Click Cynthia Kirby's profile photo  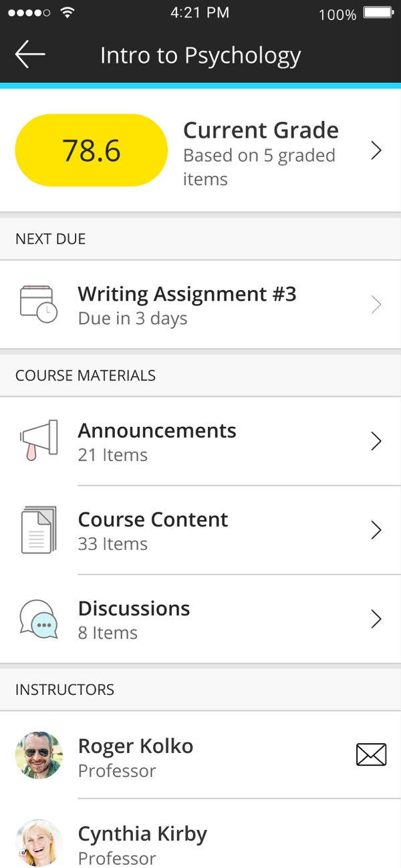point(39,843)
